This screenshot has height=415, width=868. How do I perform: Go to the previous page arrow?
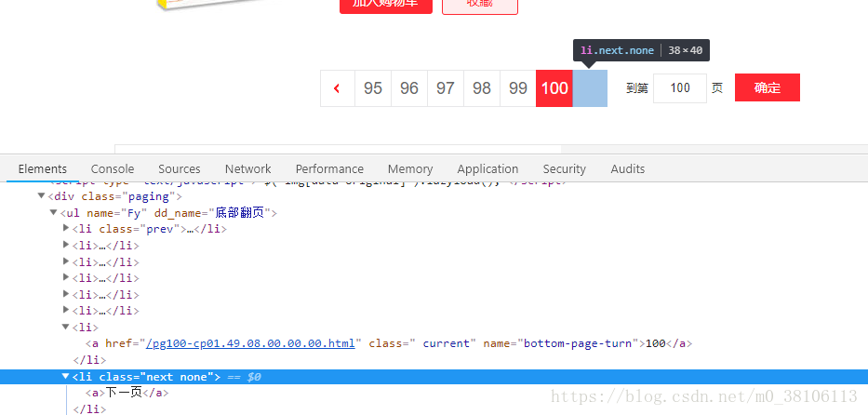pyautogui.click(x=337, y=88)
